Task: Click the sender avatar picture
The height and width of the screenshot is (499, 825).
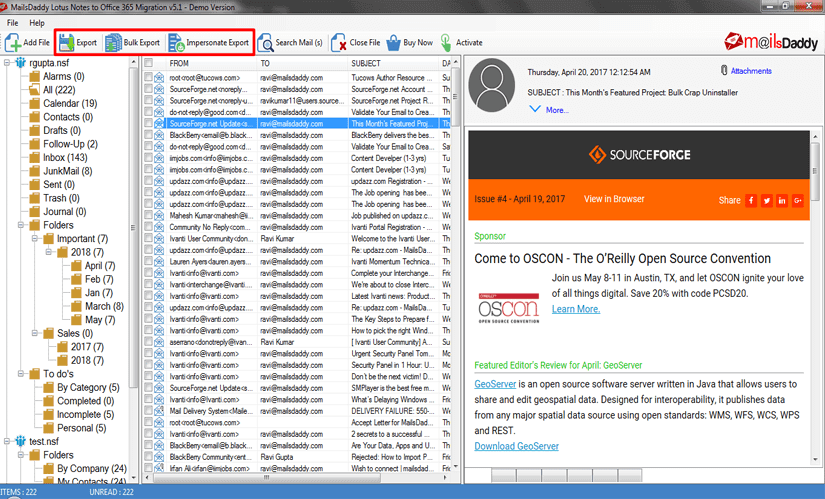Action: point(491,85)
